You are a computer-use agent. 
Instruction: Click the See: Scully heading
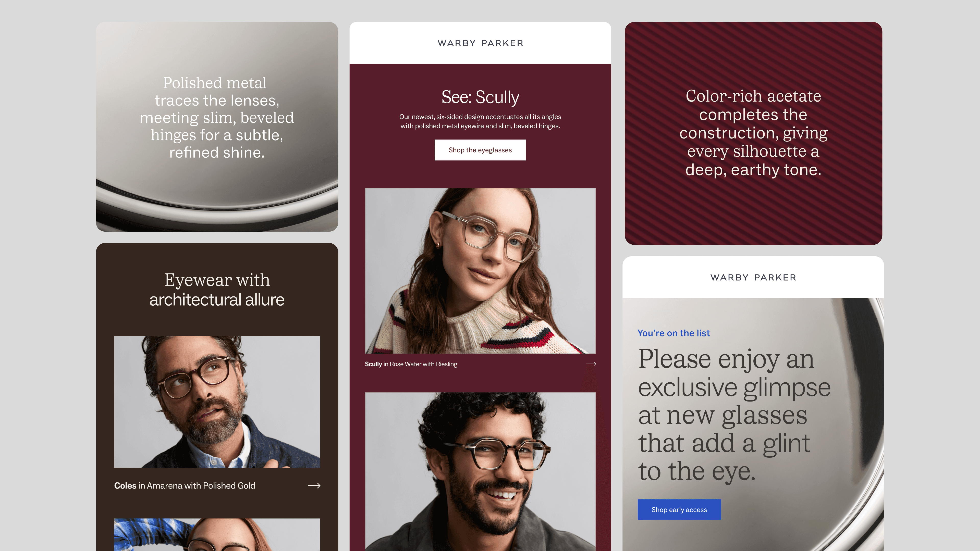[480, 97]
